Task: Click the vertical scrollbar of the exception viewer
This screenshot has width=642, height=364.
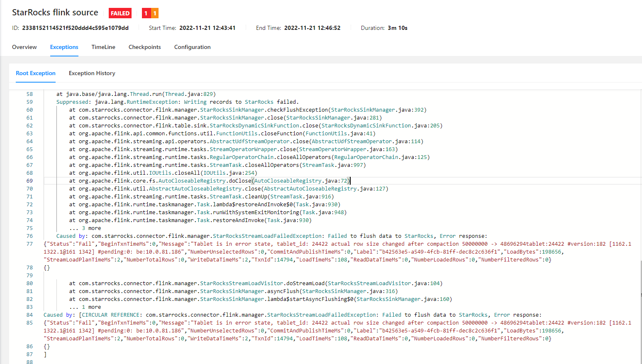Action: 641,311
